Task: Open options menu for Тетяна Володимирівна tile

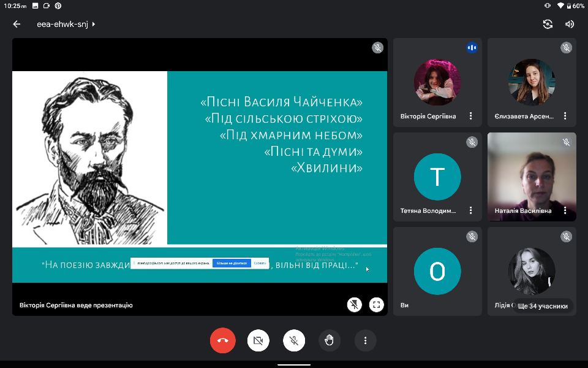Action: pos(470,210)
